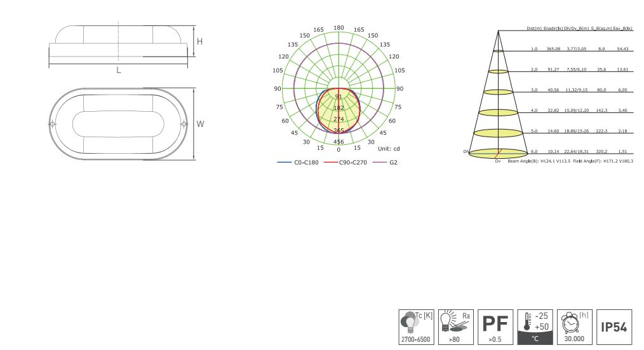
Task: Click the yellow beam ellipse at 6.0 m
Action: tap(498, 154)
